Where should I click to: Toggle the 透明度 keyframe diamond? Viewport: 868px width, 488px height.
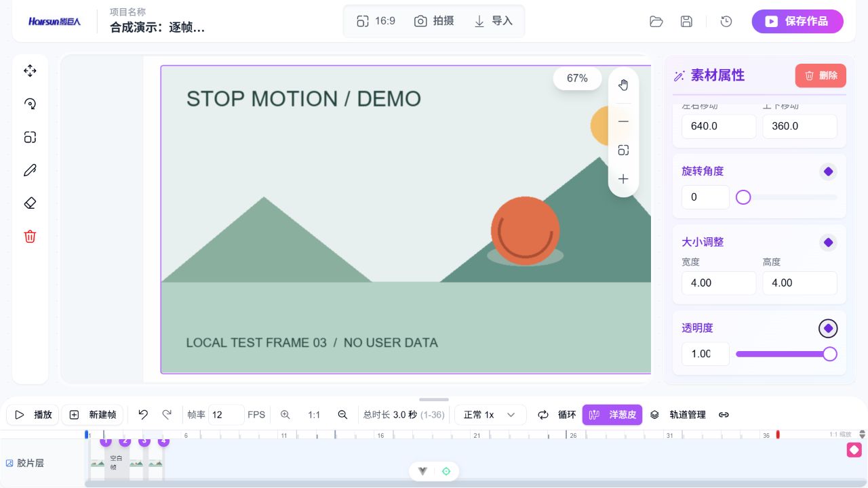(828, 329)
